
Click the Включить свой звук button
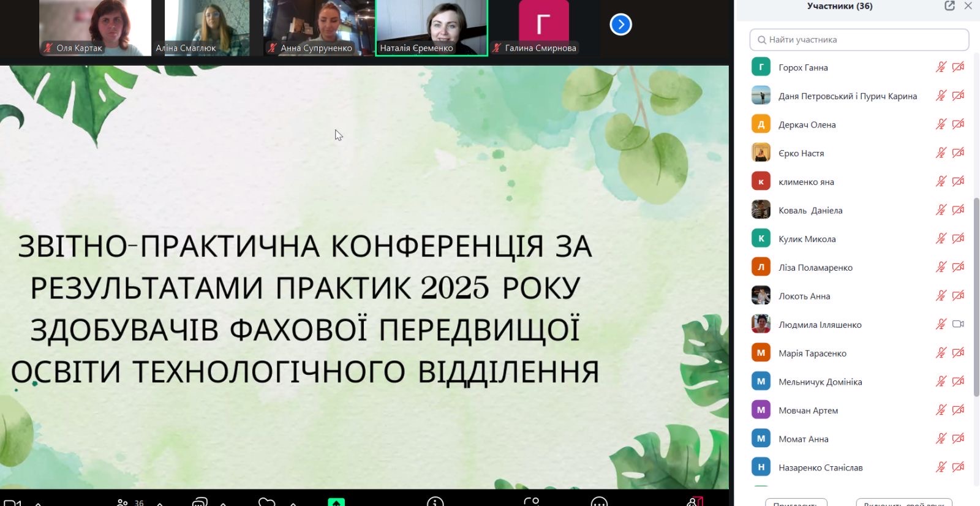903,502
